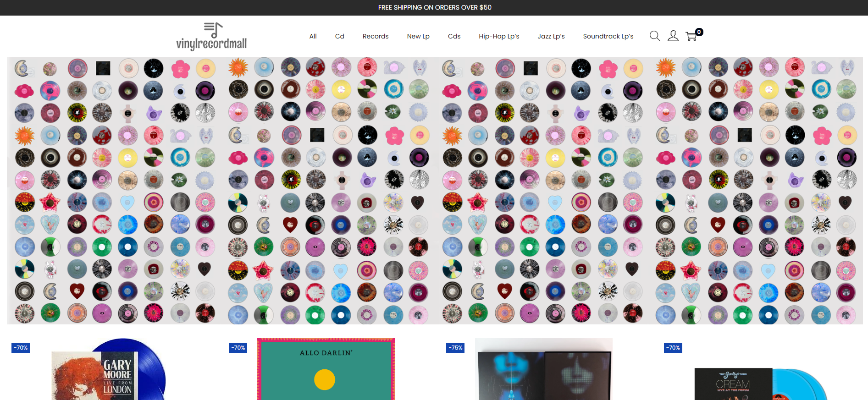Click the user account icon

[673, 36]
